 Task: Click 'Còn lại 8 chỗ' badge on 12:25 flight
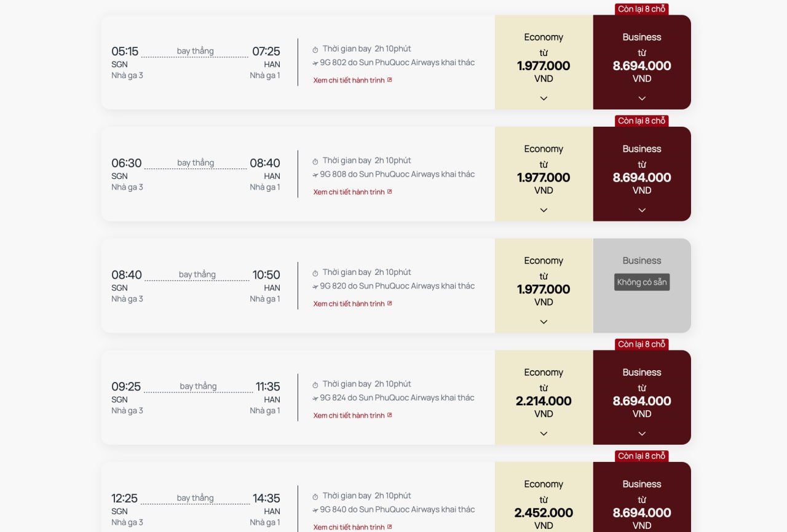[642, 456]
